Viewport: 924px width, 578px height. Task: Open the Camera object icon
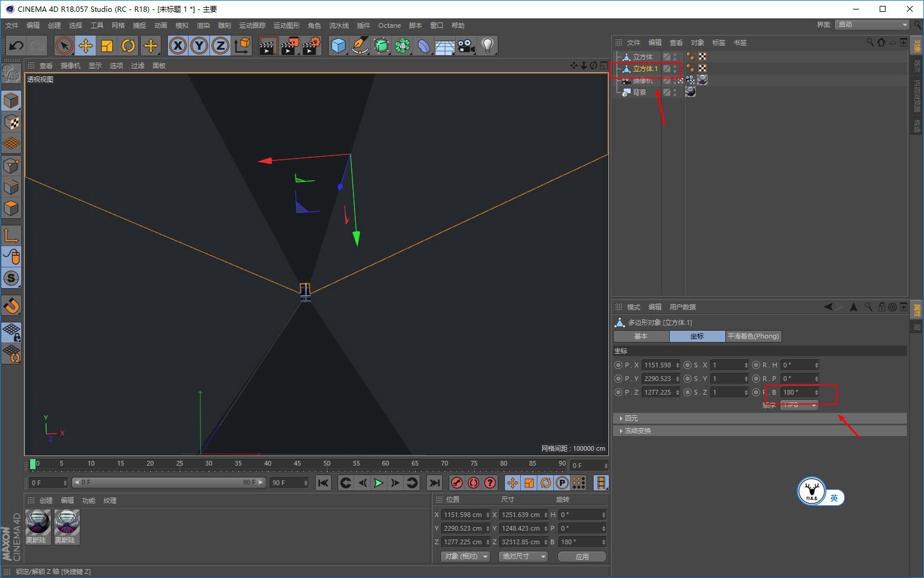tap(466, 46)
